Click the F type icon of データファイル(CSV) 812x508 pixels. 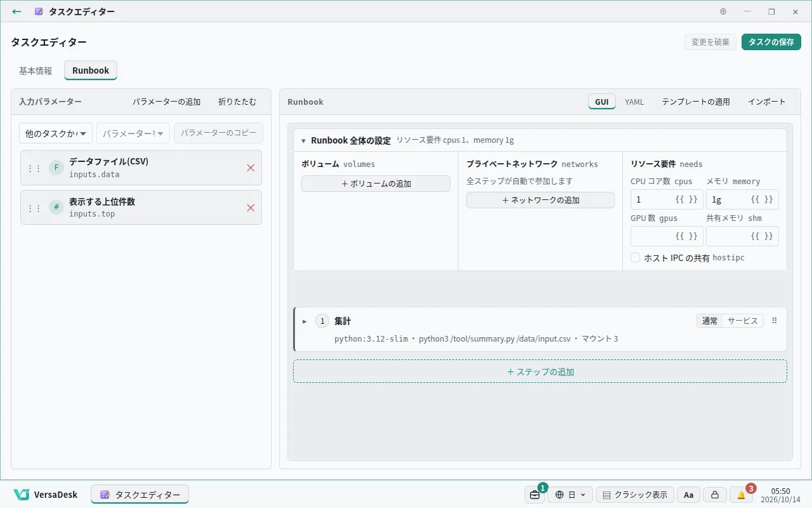(56, 168)
